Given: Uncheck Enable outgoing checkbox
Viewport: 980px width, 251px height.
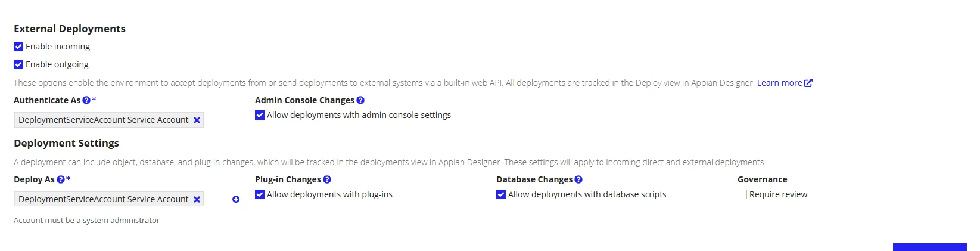Looking at the screenshot, I should point(18,64).
